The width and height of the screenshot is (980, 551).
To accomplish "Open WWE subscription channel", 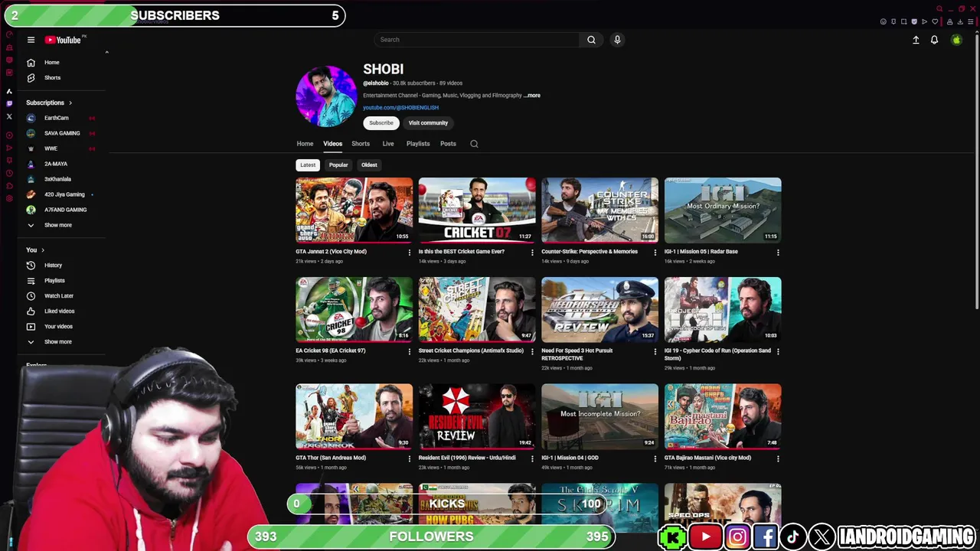I will pos(52,148).
